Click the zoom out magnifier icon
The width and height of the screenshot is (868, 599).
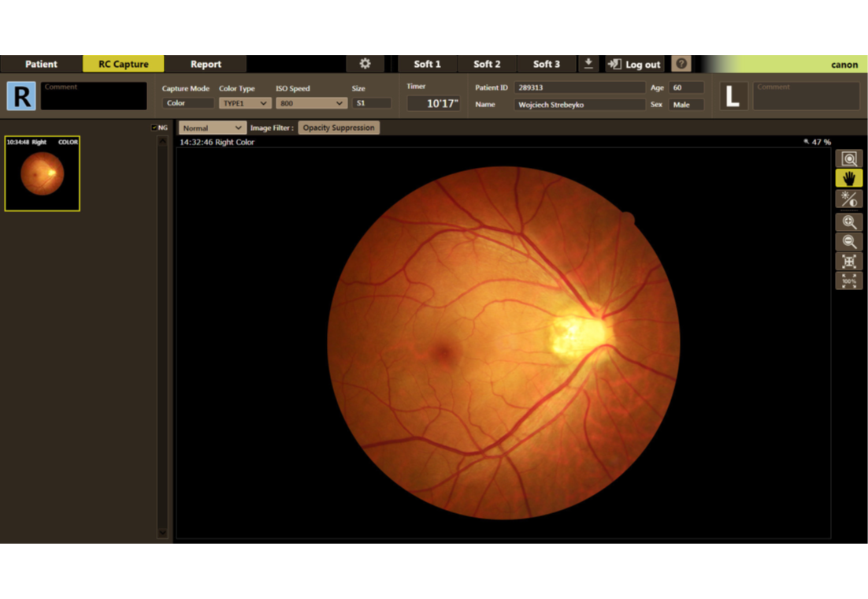pos(848,242)
